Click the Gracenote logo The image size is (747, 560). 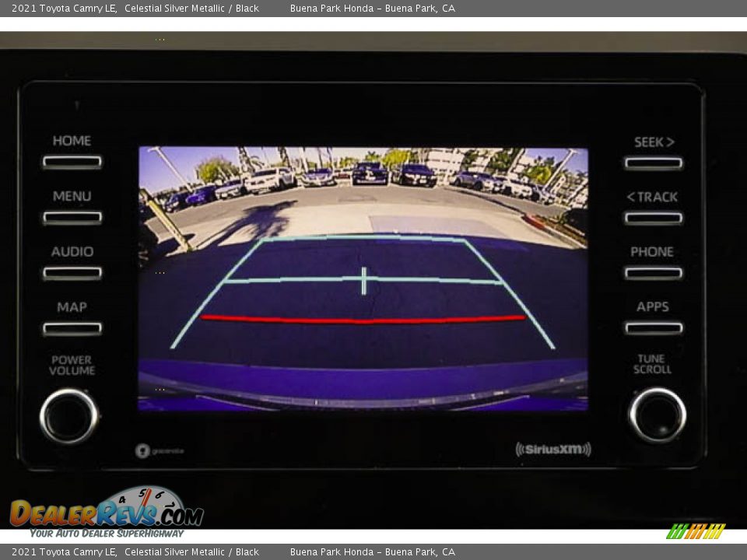coord(159,450)
